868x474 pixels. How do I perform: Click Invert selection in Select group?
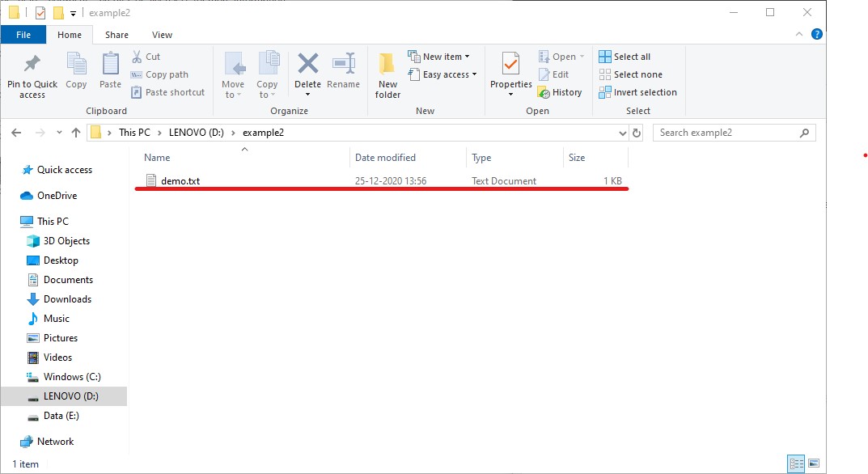click(637, 92)
